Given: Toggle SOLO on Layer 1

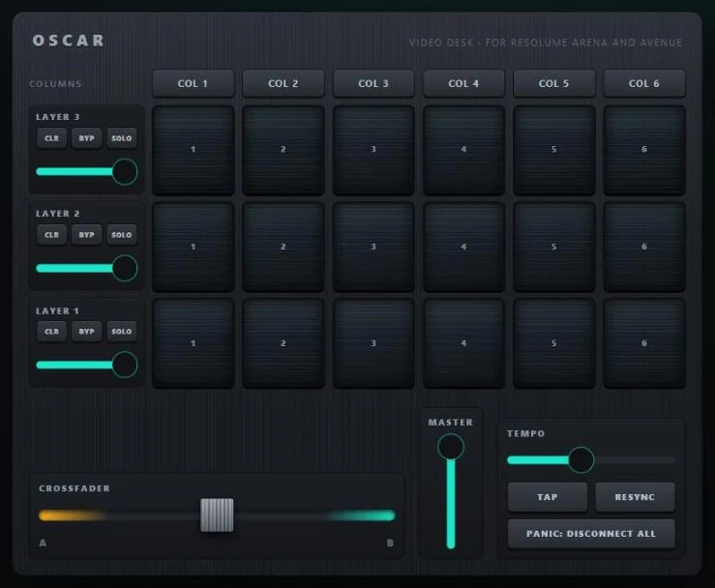Looking at the screenshot, I should pyautogui.click(x=122, y=332).
